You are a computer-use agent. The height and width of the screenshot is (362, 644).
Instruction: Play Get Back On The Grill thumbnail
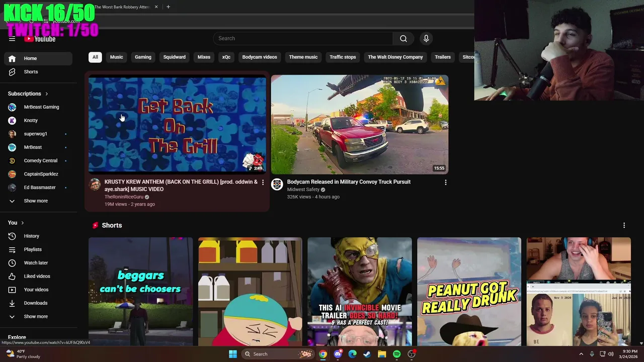coord(178,124)
